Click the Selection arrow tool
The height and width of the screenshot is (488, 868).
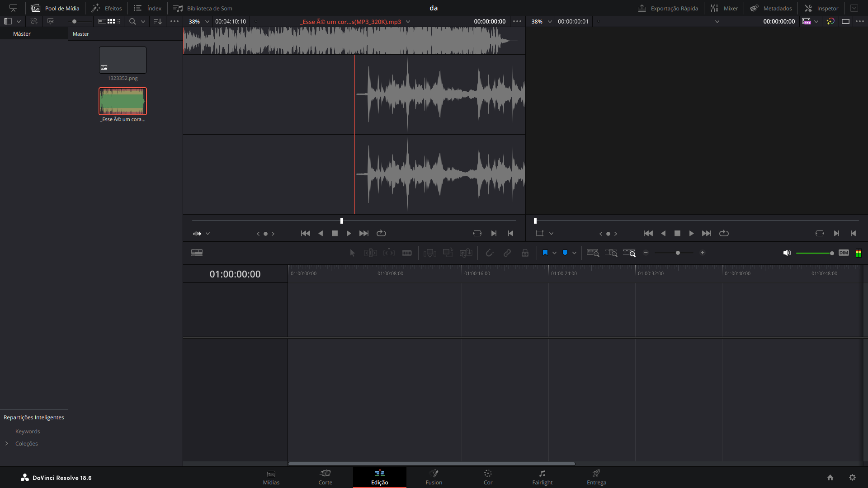[x=352, y=253]
